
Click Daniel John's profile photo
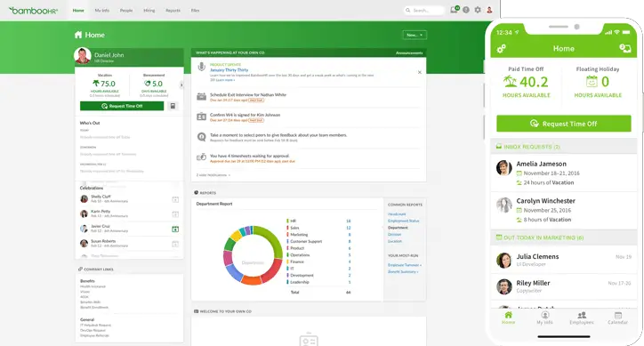[x=83, y=56]
